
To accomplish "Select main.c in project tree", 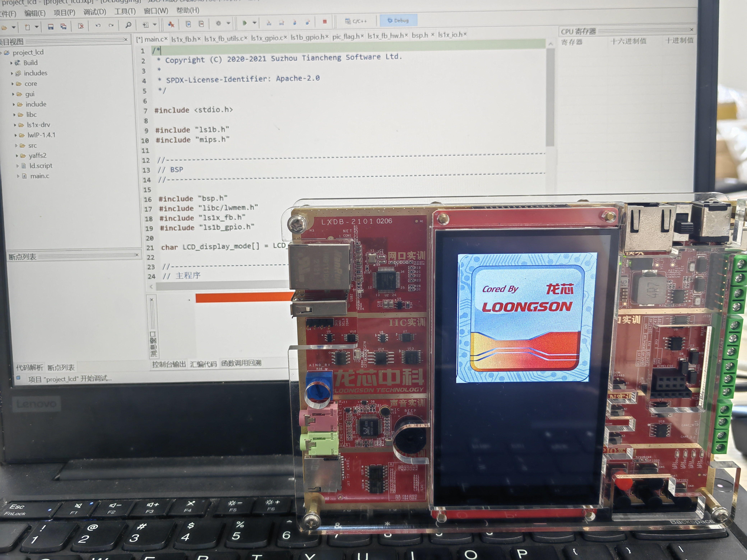I will 40,176.
